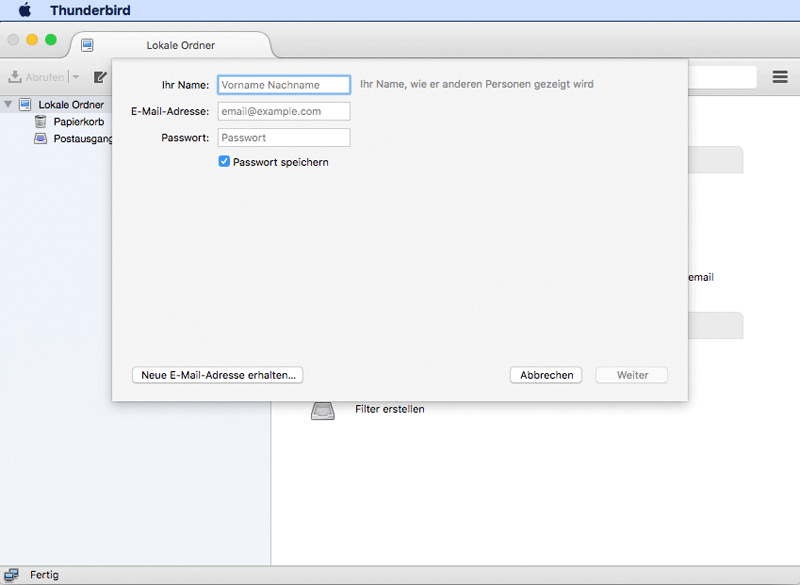This screenshot has height=585, width=800.
Task: Click the Filter erstellen link
Action: [390, 409]
